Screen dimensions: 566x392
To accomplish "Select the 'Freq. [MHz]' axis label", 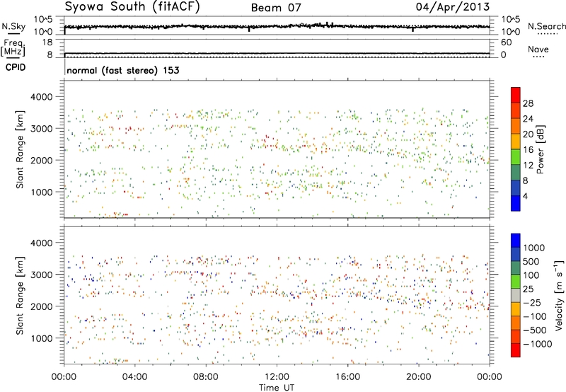I will 13,48.
